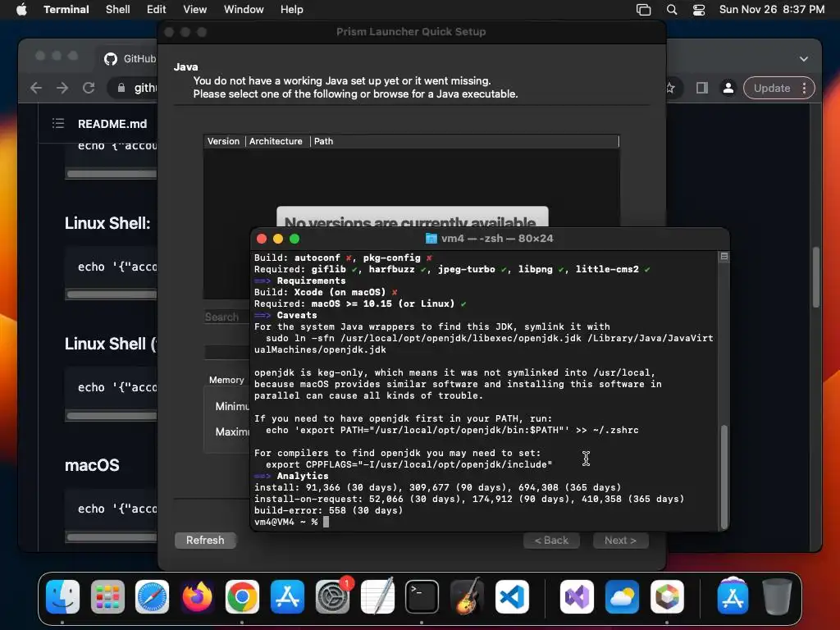Sort Java list by the Path column
This screenshot has height=630, width=840.
click(464, 141)
